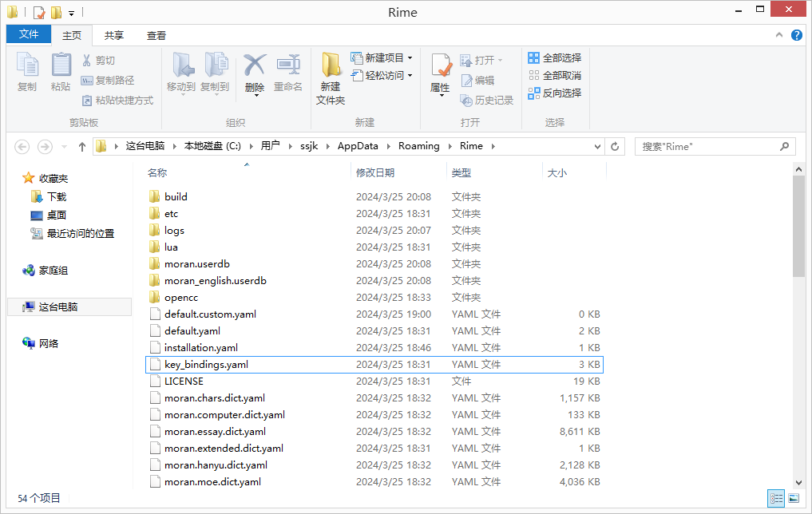
Task: Open the 打开 (Open) dropdown arrow
Action: point(501,60)
